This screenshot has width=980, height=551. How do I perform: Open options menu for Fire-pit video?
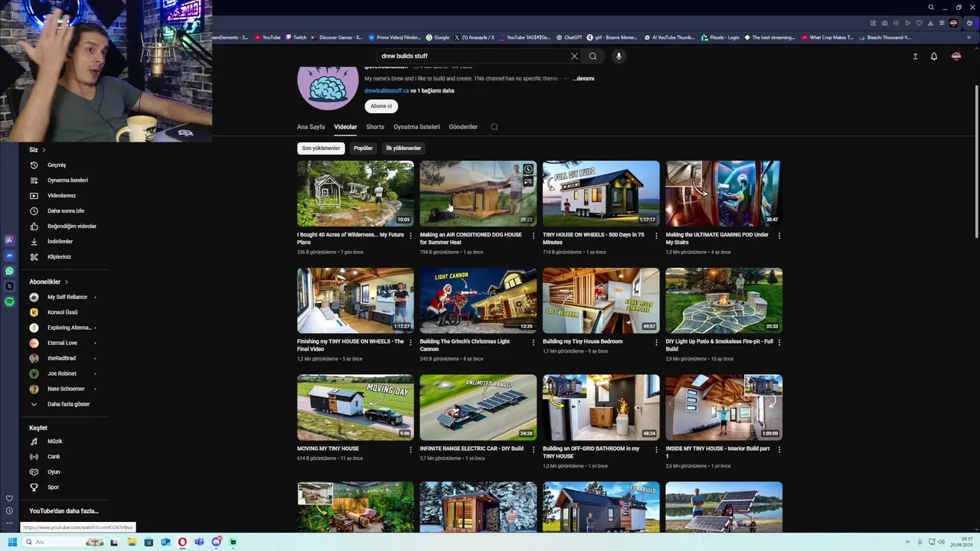tap(779, 342)
